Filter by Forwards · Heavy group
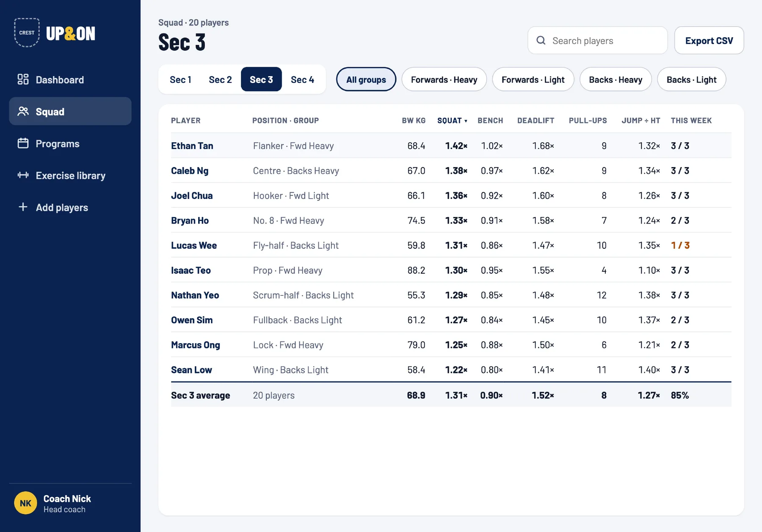 point(444,80)
